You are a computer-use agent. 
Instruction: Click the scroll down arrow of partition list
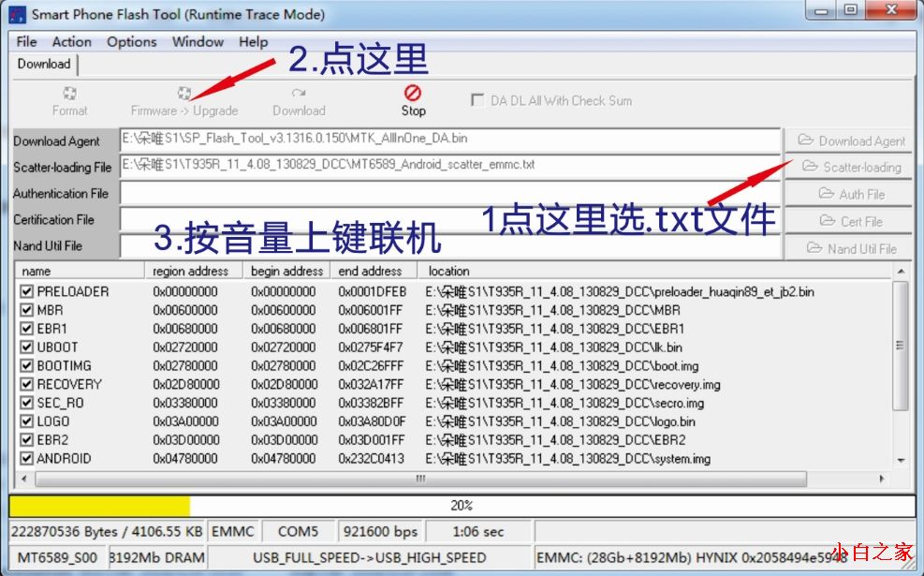[901, 461]
